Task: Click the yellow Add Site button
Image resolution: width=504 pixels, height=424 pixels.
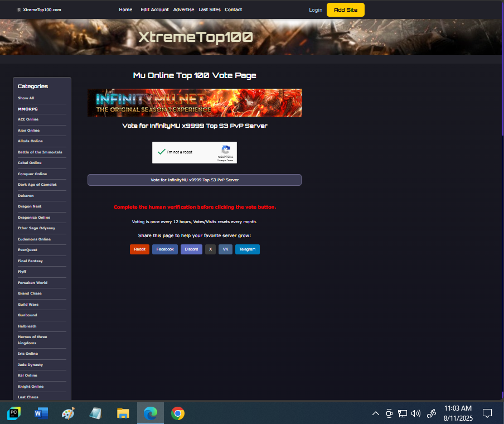Action: pos(346,9)
